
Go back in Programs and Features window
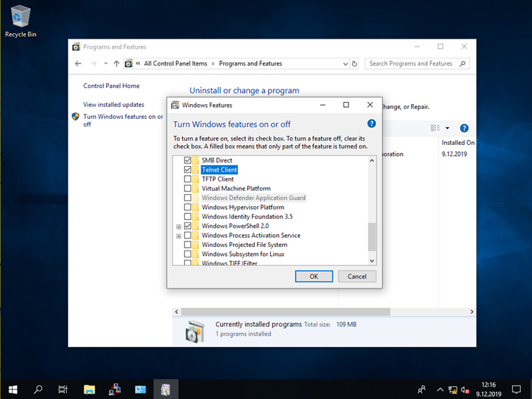tap(78, 63)
